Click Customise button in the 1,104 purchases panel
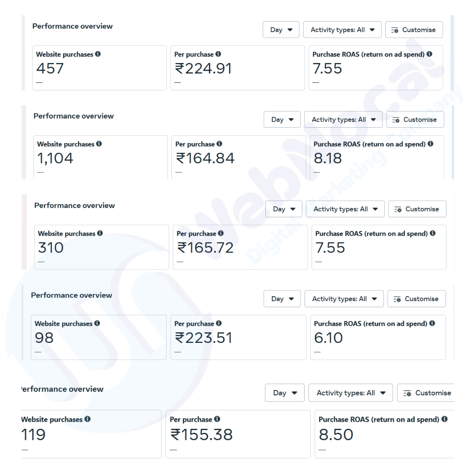476x476 pixels. point(415,119)
